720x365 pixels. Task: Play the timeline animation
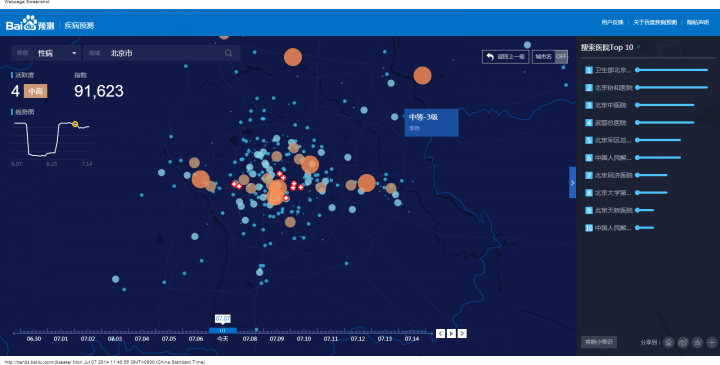tap(451, 333)
